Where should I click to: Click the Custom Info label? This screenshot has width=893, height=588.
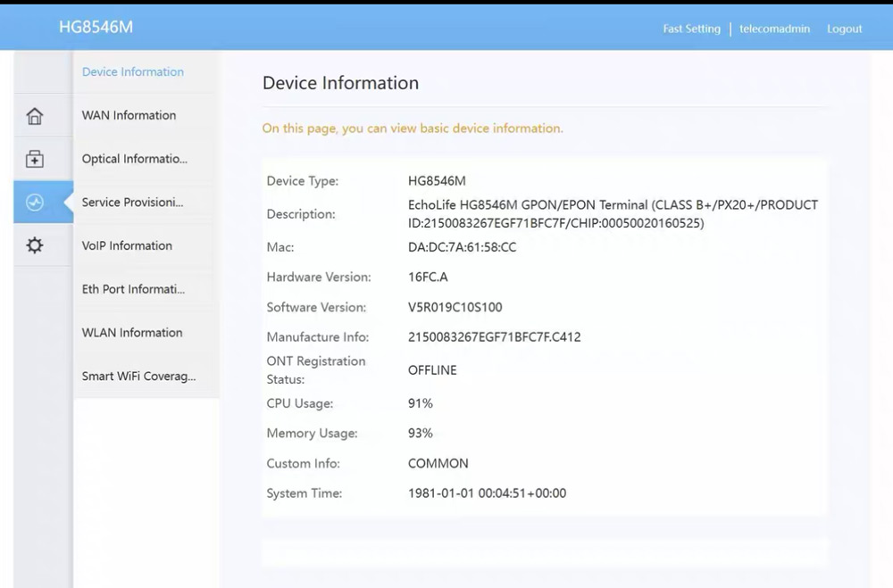[303, 463]
